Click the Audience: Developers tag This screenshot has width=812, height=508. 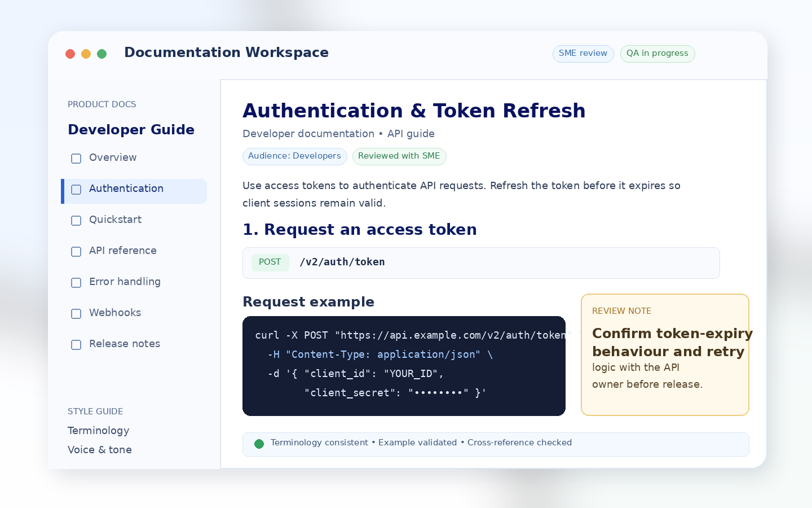294,156
